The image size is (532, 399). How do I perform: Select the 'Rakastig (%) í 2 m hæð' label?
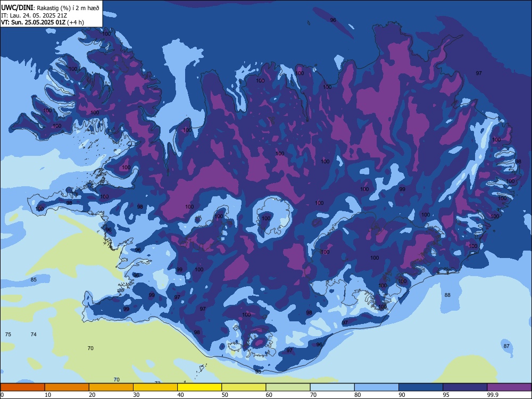pyautogui.click(x=68, y=8)
